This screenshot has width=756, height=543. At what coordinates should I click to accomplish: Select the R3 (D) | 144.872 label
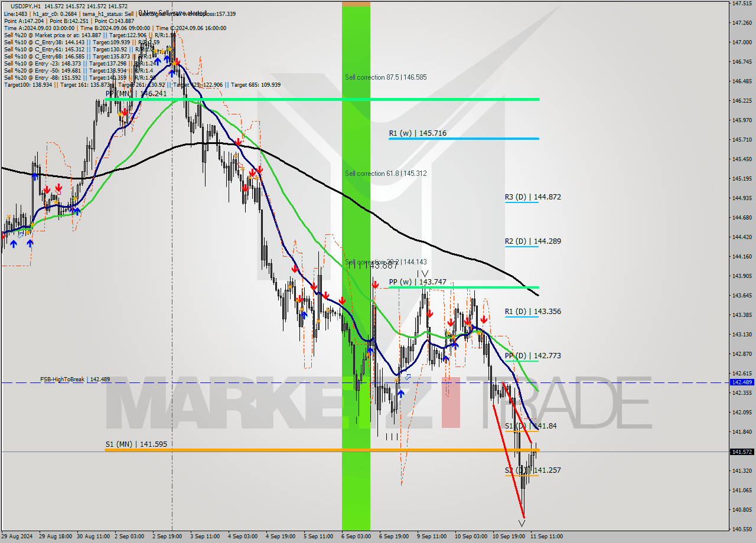pos(533,197)
